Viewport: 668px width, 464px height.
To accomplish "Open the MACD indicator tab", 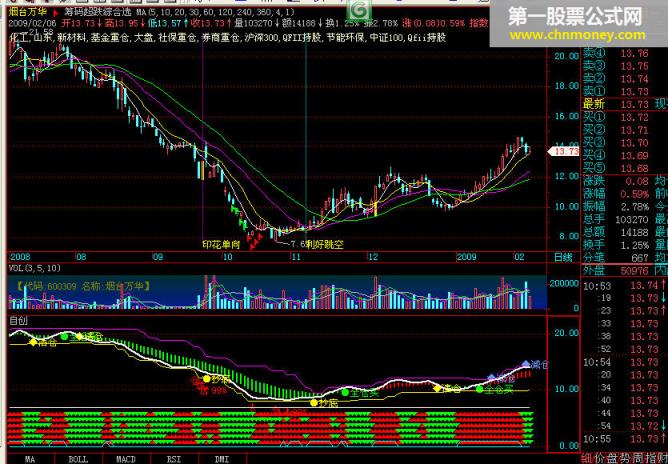I will pos(126,460).
